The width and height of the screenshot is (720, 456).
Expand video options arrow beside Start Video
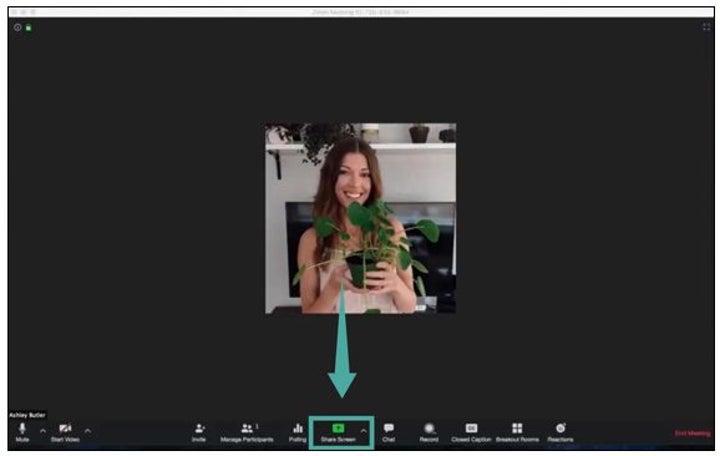tap(87, 431)
